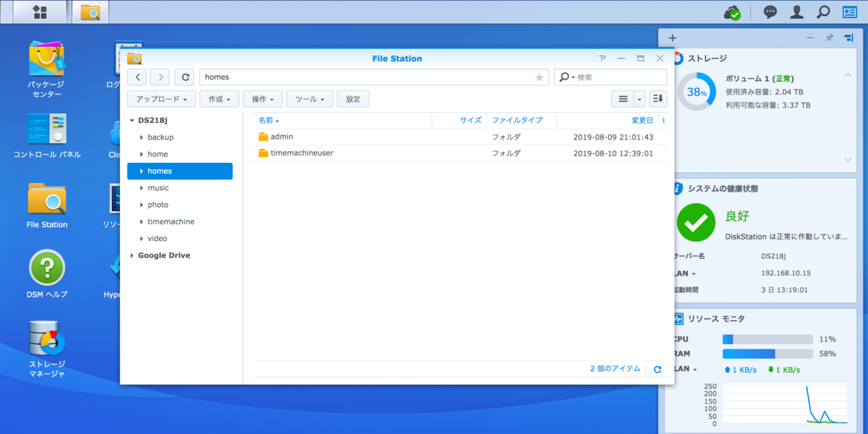Select the File Station taskbar icon

tap(90, 12)
